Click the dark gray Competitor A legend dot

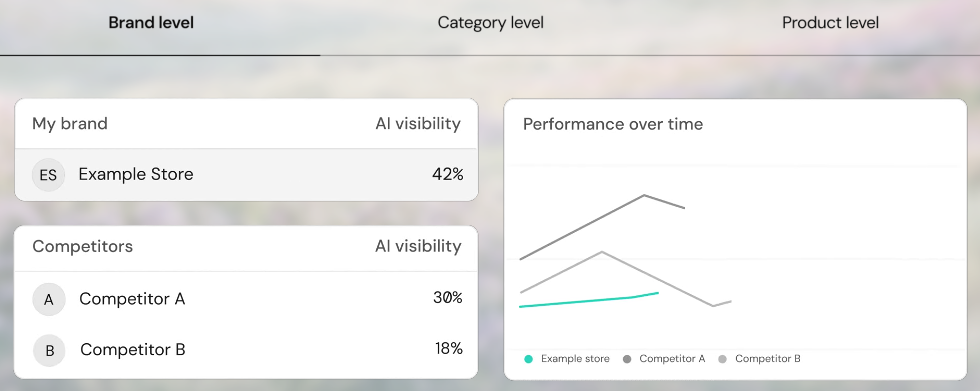coord(627,359)
